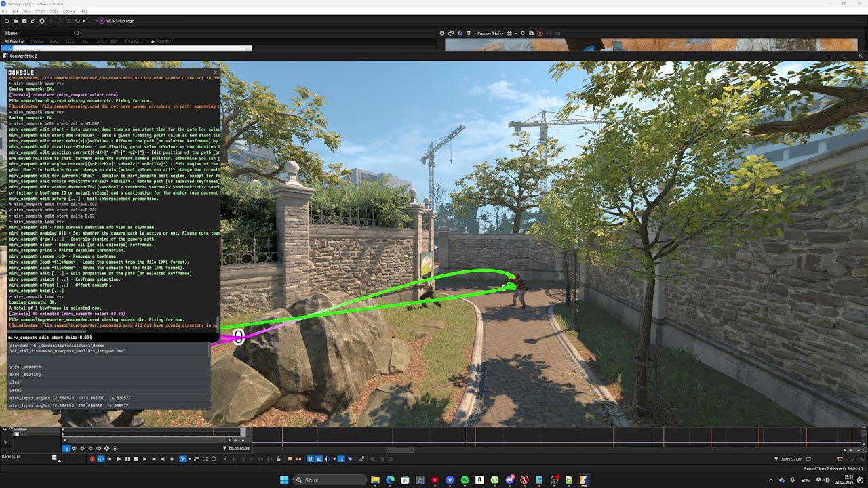This screenshot has width=868, height=488.
Task: Insert a region with the double-flag icon
Action: [x=298, y=459]
